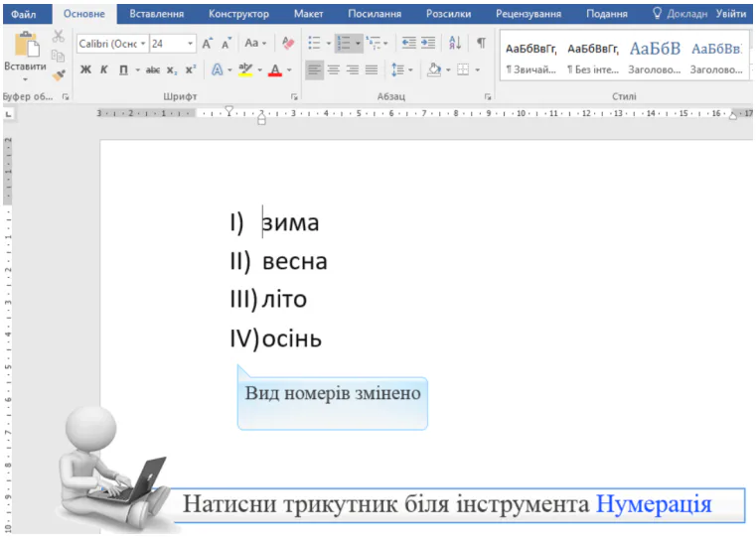
Task: Toggle Bold (Ж) formatting
Action: click(85, 70)
